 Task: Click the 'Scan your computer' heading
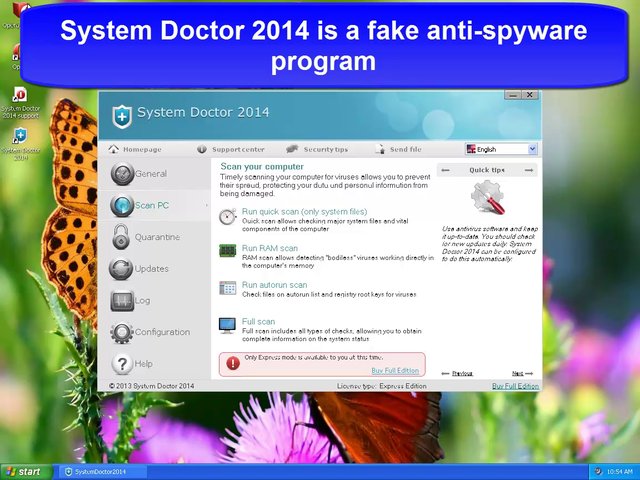[x=262, y=167]
